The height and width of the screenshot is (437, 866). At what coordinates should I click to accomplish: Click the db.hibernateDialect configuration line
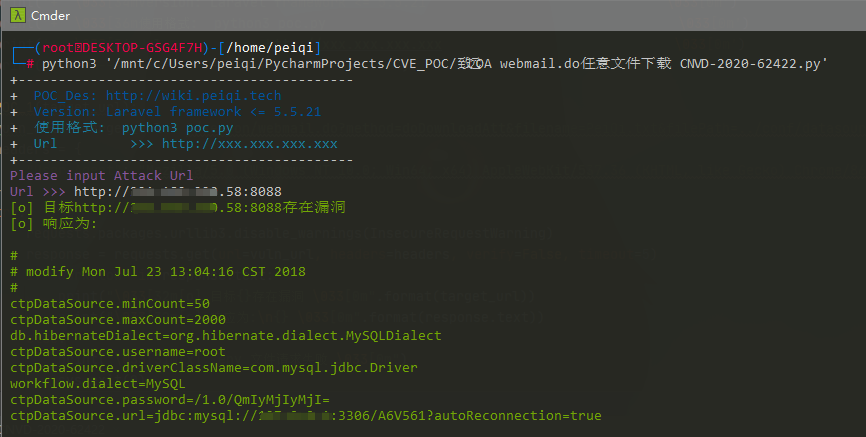coord(225,335)
